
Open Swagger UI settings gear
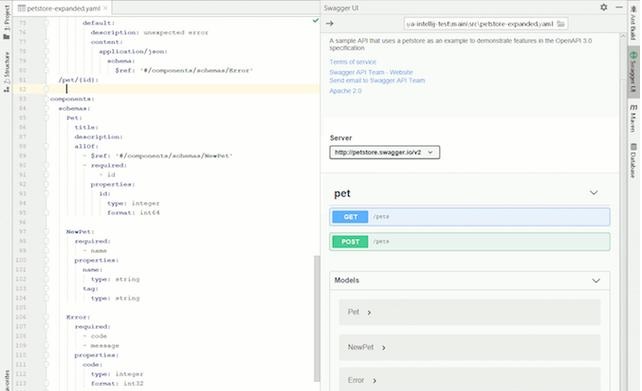604,7
